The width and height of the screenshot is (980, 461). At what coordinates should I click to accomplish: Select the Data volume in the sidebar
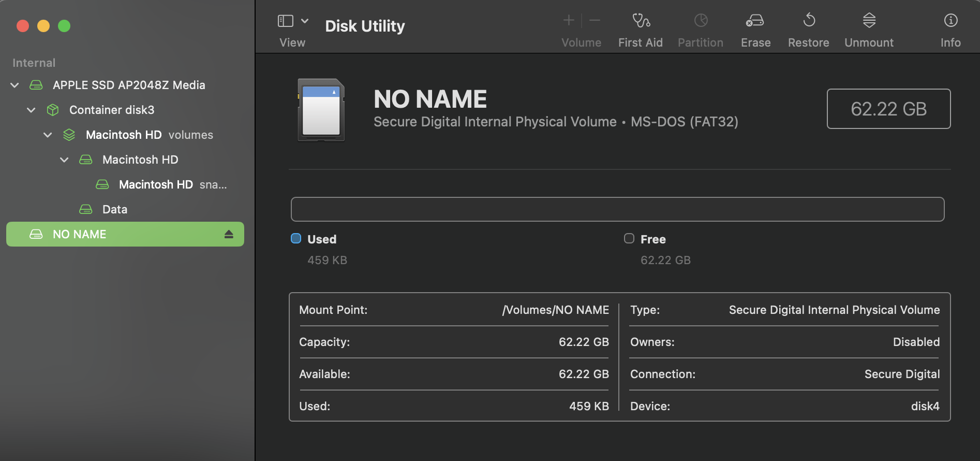(x=114, y=210)
